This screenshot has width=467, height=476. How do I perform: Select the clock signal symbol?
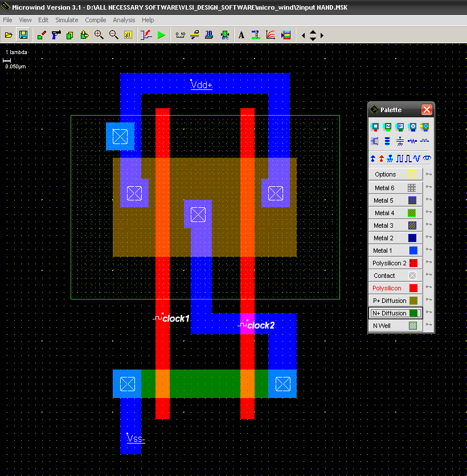(x=400, y=158)
